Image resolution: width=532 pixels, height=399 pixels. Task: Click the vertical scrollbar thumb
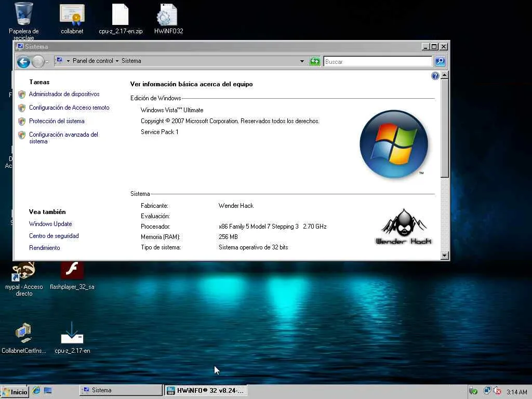click(x=445, y=128)
